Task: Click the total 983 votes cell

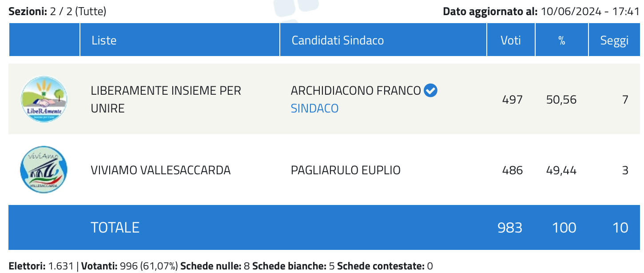Action: coord(510,227)
